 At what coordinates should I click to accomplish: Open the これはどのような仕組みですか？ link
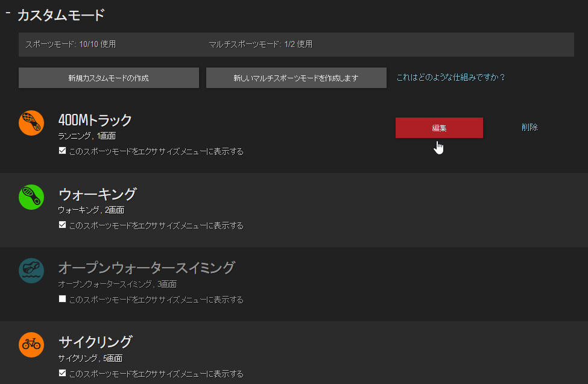pos(450,77)
